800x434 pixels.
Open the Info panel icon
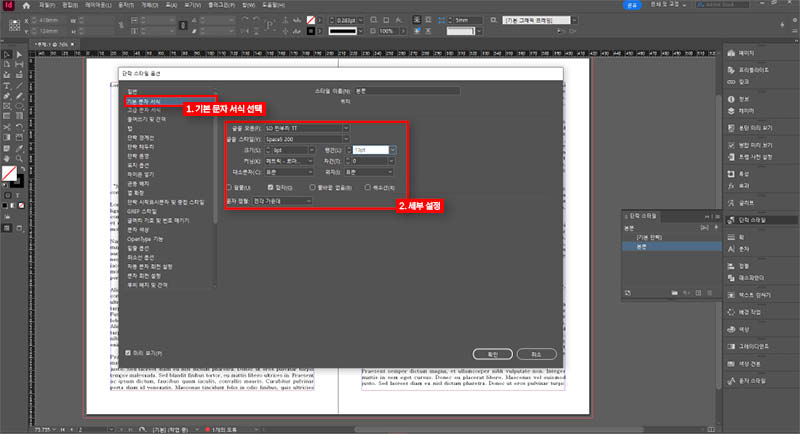click(731, 99)
